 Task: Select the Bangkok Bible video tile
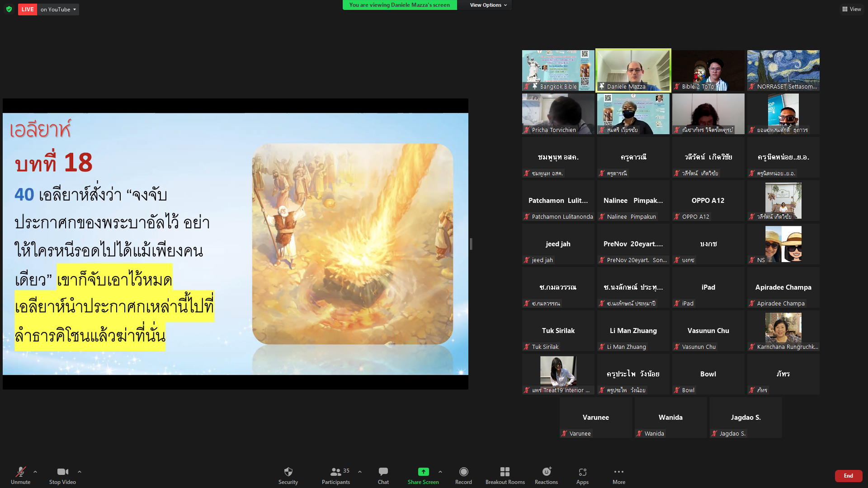tap(558, 70)
